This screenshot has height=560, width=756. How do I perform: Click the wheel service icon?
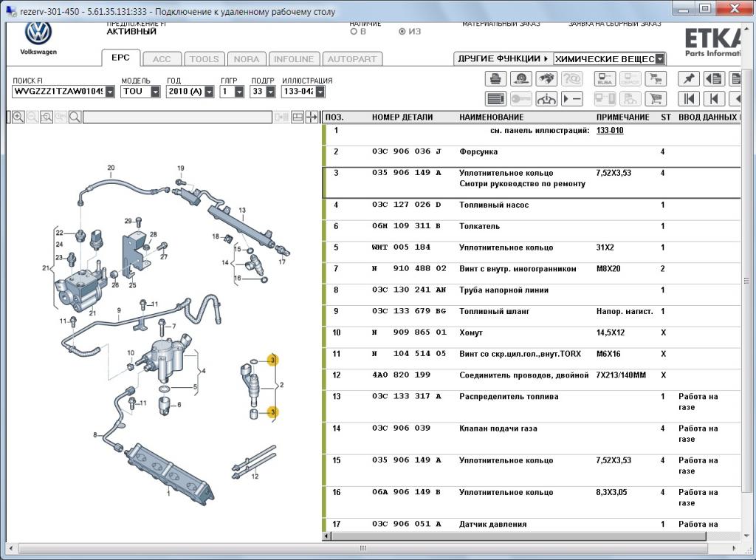tap(520, 78)
